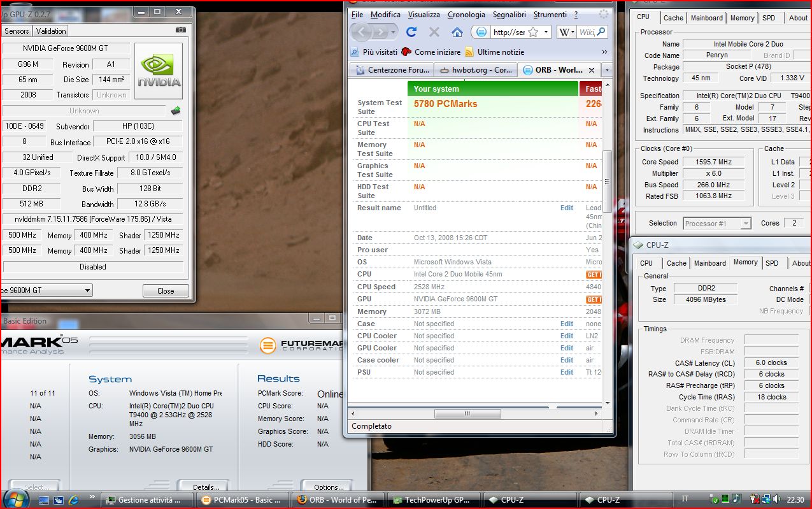Viewport: 812px width, 509px height.
Task: Open the Cronologia menu
Action: click(x=466, y=15)
